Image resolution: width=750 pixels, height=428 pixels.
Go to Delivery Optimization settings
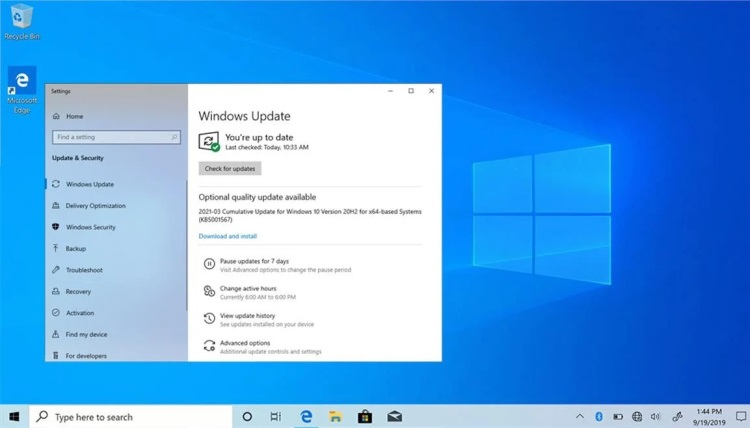pos(95,206)
